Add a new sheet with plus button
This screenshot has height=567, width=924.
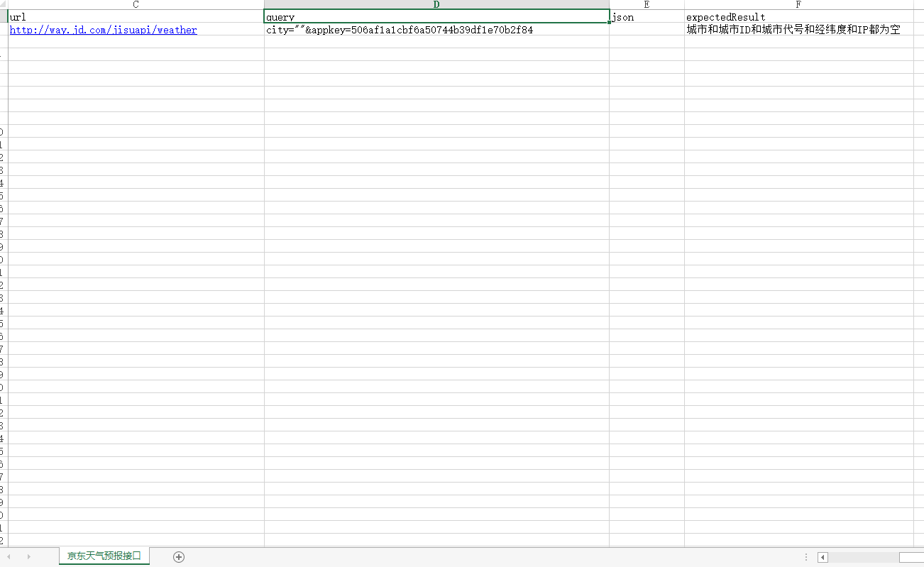tap(179, 557)
